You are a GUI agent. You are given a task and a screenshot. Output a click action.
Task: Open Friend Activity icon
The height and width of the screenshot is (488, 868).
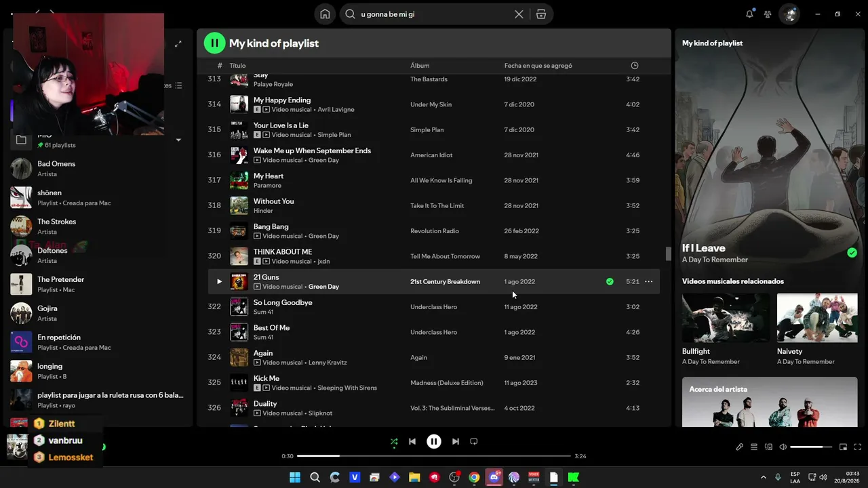click(x=768, y=14)
